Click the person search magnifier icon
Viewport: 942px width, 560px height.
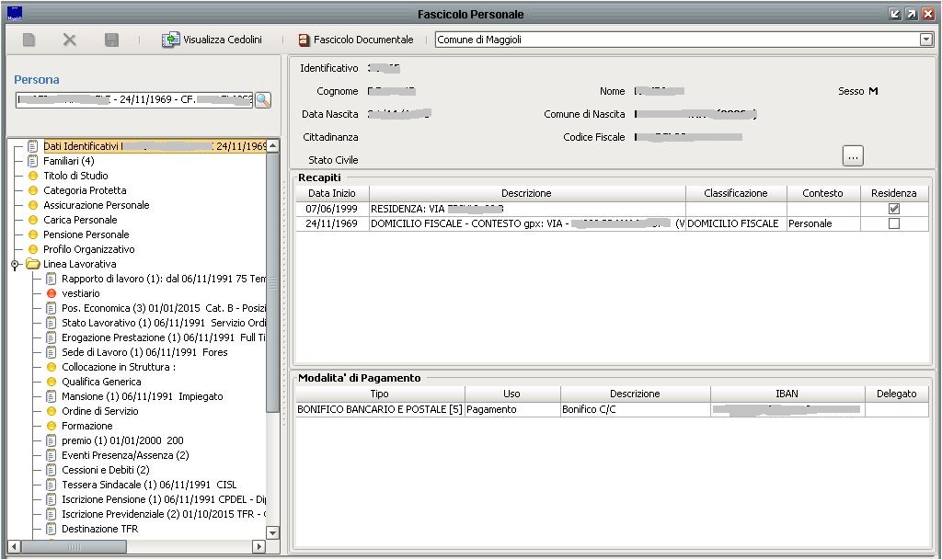pyautogui.click(x=263, y=100)
